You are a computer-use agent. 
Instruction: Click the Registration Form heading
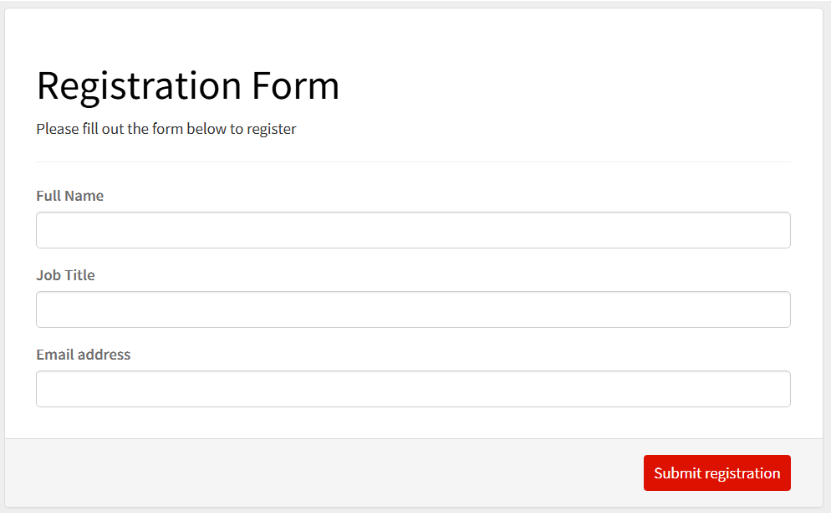click(188, 86)
